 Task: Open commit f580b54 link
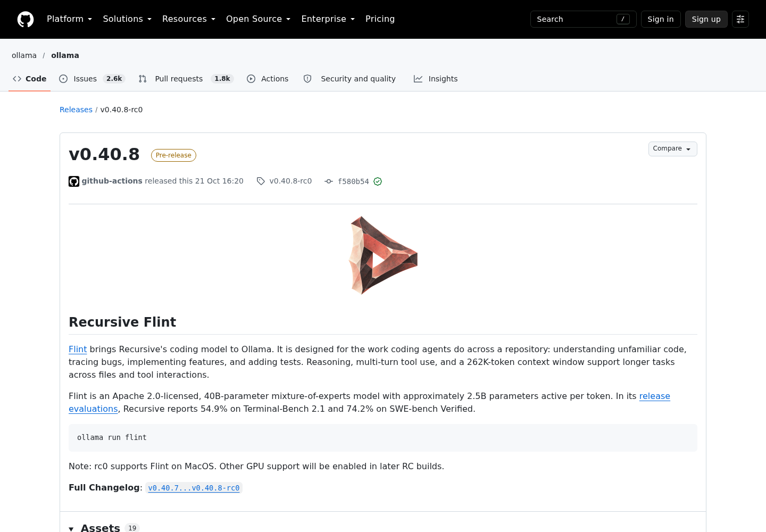point(353,181)
